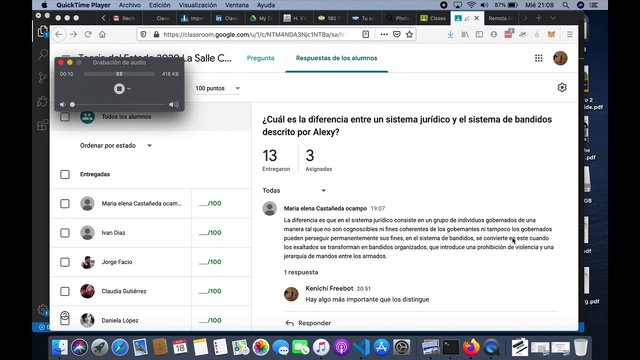Enter grade for Claudia Gutiérrez

pyautogui.click(x=210, y=291)
